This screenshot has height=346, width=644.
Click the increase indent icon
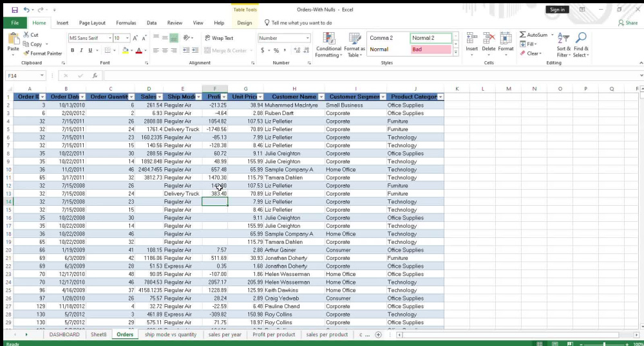coord(195,50)
